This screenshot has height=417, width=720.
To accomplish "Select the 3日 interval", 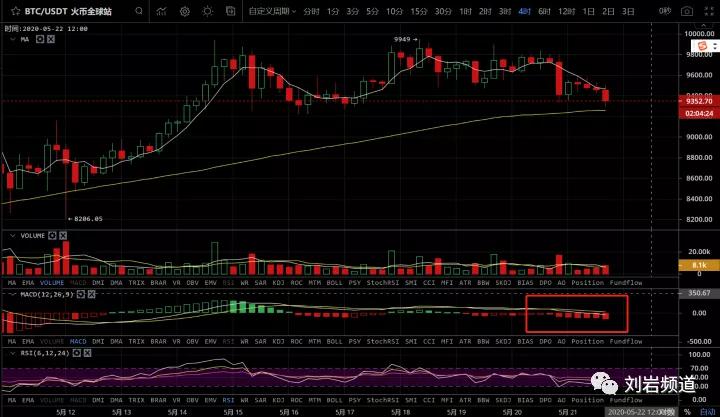I will pos(628,11).
